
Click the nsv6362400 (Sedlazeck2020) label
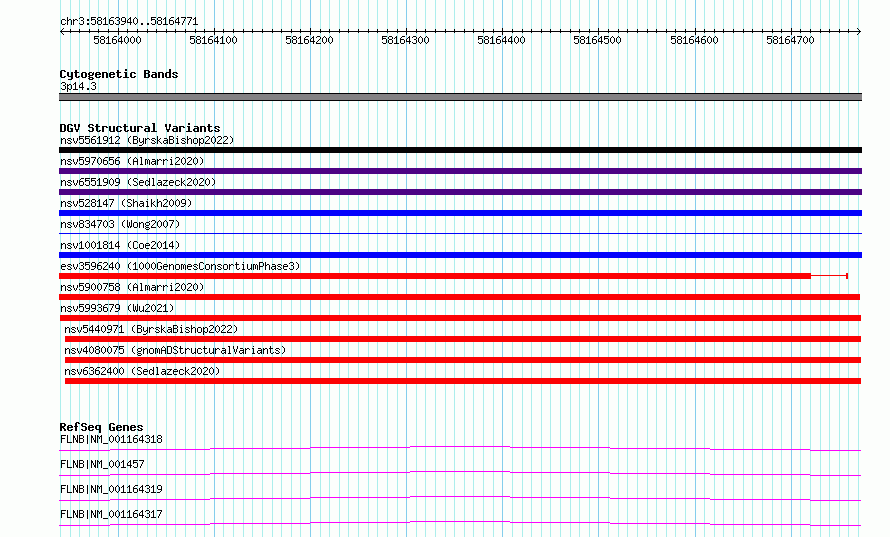tap(142, 371)
